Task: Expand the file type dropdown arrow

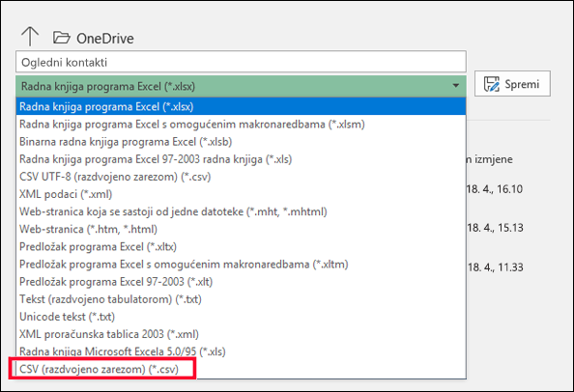Action: [x=456, y=86]
